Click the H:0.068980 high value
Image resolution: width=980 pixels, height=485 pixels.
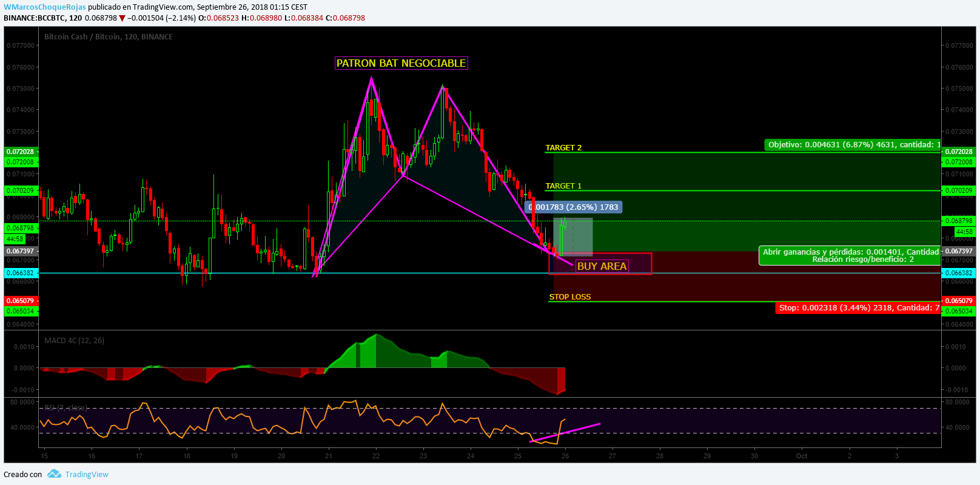261,18
